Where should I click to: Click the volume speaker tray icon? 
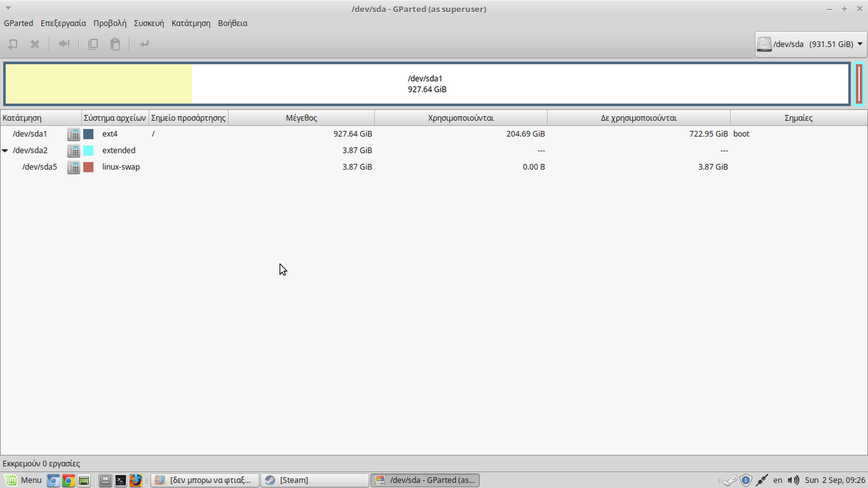[794, 481]
